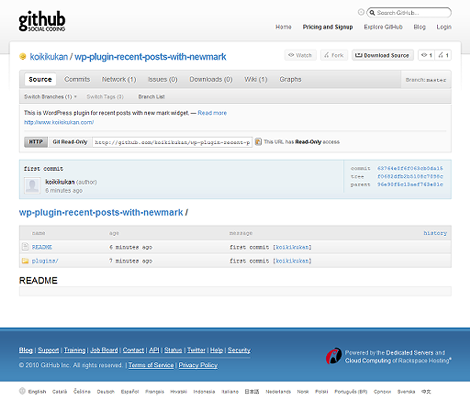Open Status link in footer
This screenshot has width=470, height=400.
click(173, 350)
